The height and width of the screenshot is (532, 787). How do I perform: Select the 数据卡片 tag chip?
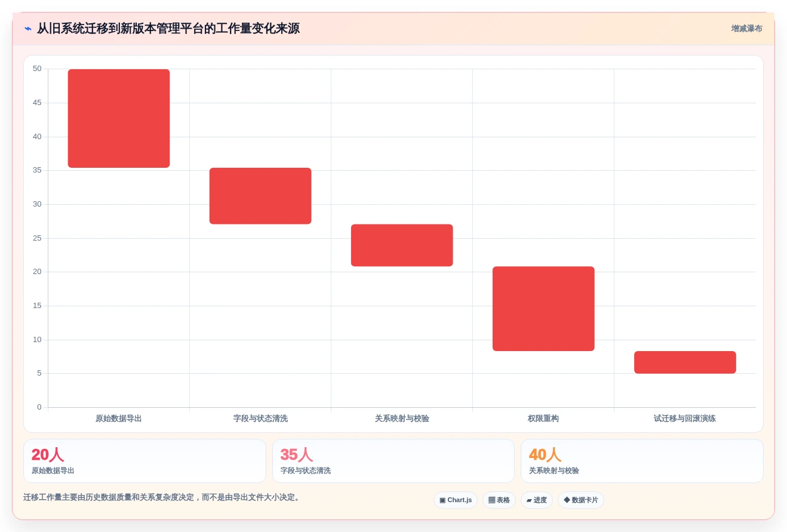click(581, 500)
